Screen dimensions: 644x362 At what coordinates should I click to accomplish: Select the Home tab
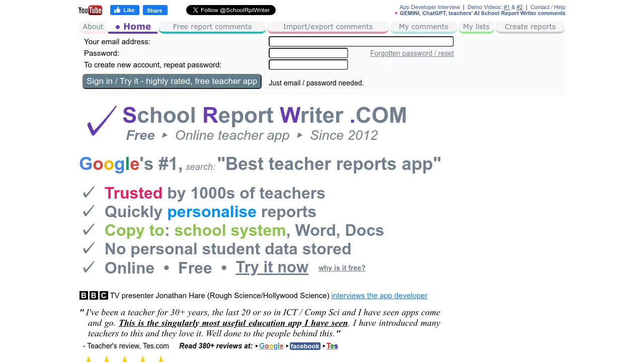tap(133, 27)
